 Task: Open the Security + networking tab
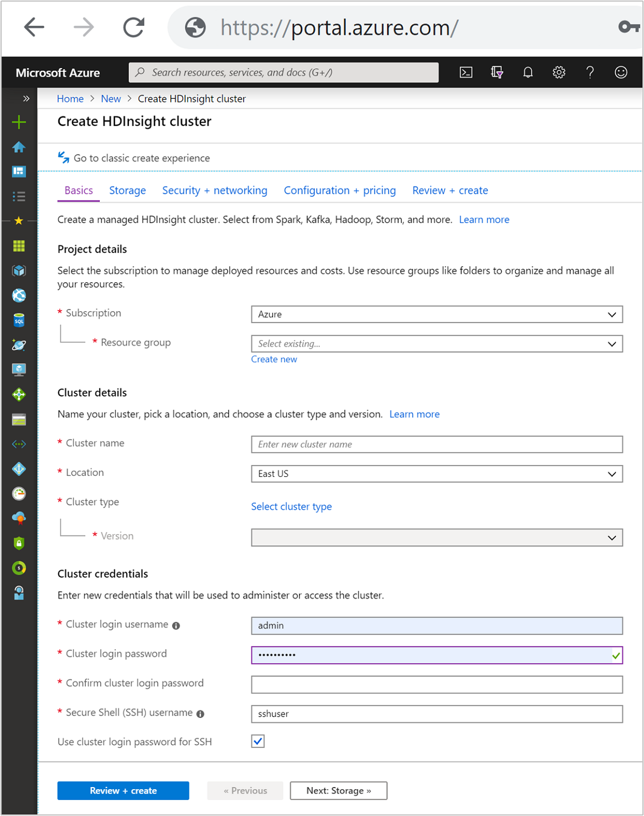click(x=215, y=190)
